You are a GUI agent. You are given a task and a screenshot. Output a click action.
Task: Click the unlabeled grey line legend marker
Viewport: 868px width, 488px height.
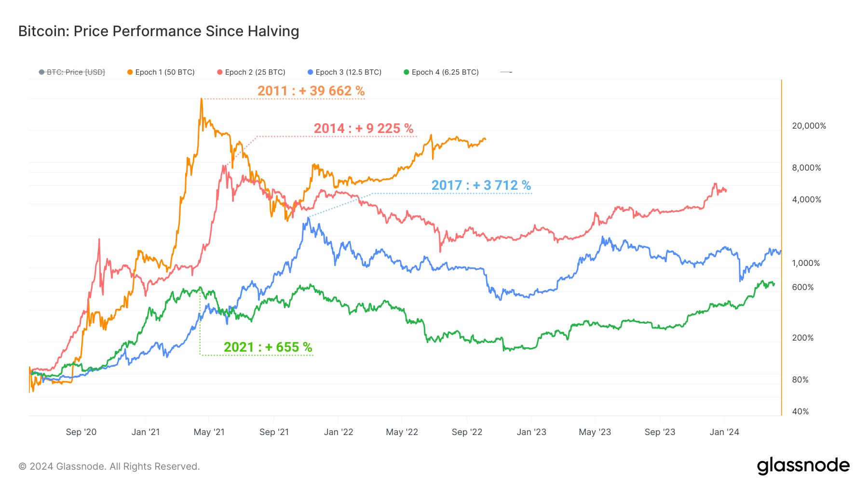506,72
